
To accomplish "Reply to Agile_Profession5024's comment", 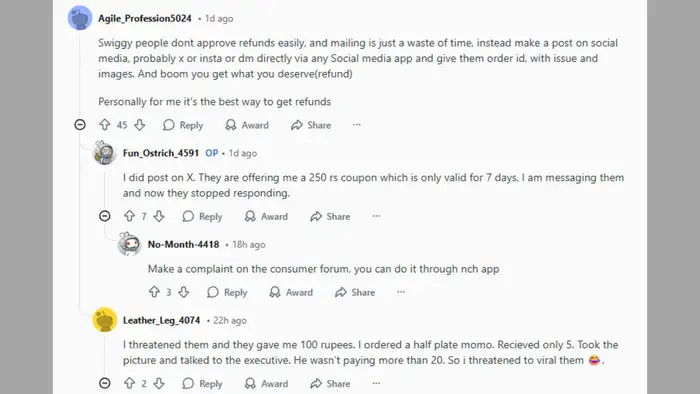I will tap(183, 125).
